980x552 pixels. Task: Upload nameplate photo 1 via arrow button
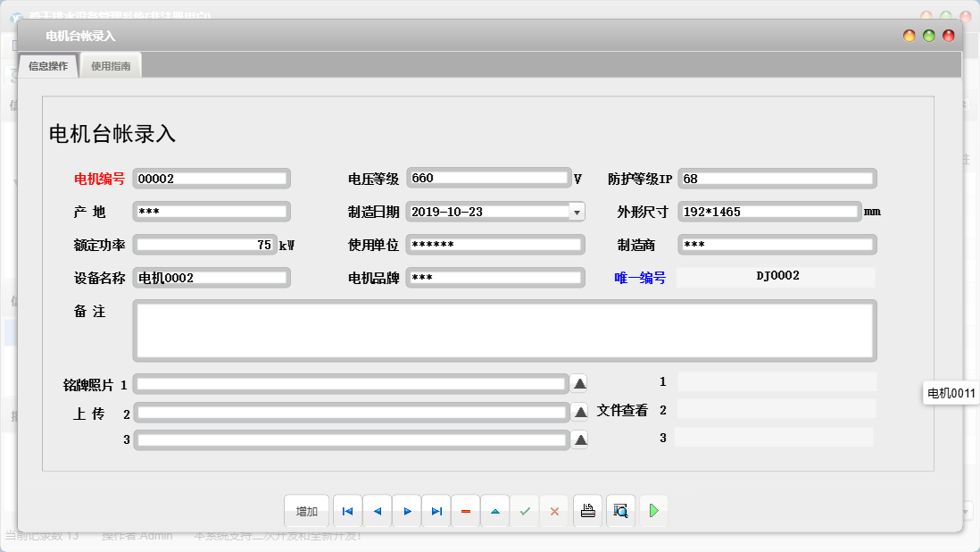(x=579, y=384)
